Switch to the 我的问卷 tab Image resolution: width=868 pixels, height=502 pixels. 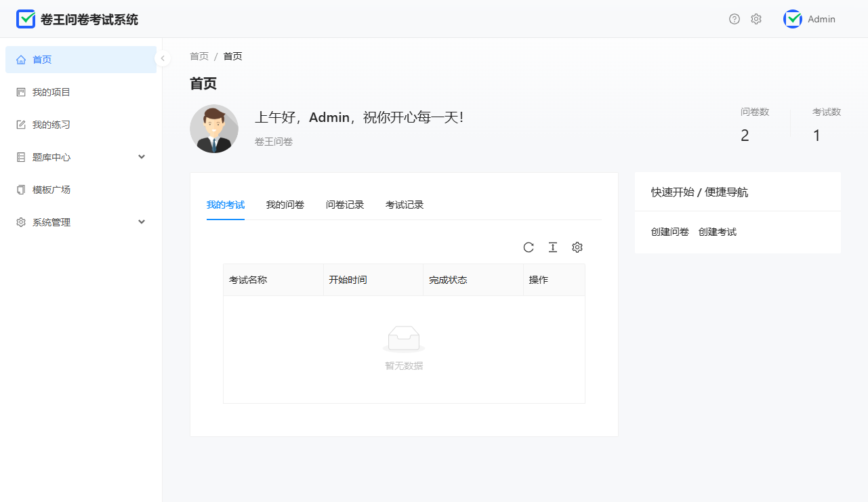point(285,205)
